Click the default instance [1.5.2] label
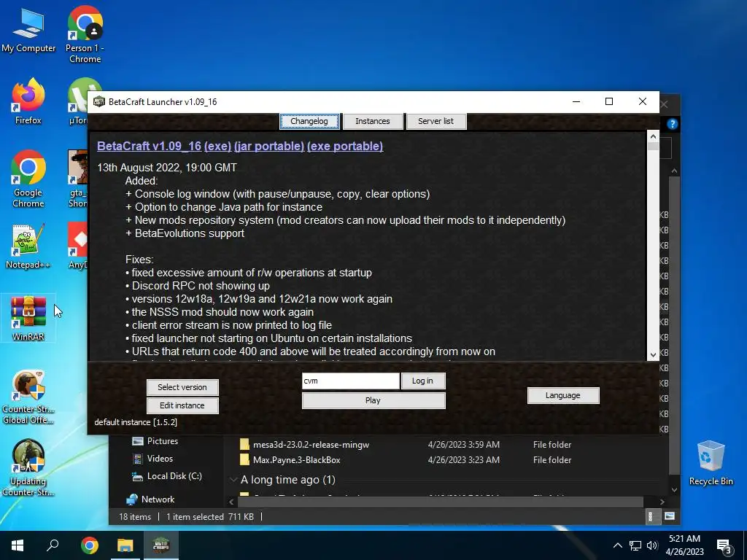Image resolution: width=747 pixels, height=560 pixels. [x=136, y=422]
